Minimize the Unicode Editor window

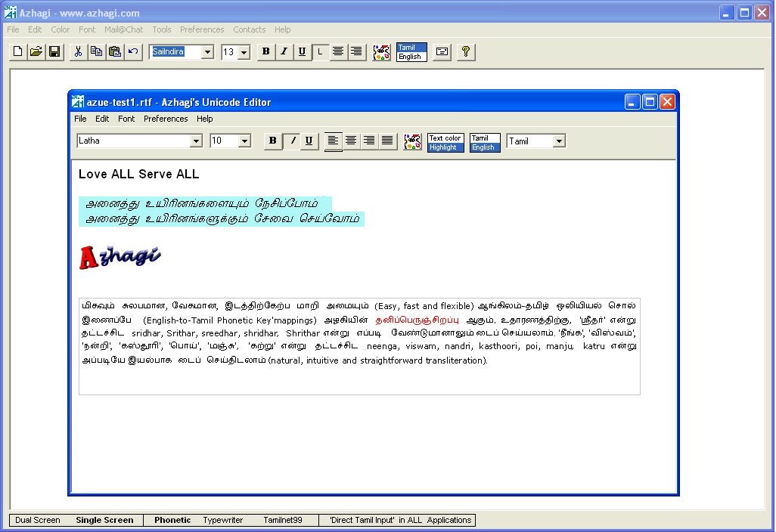click(x=632, y=102)
